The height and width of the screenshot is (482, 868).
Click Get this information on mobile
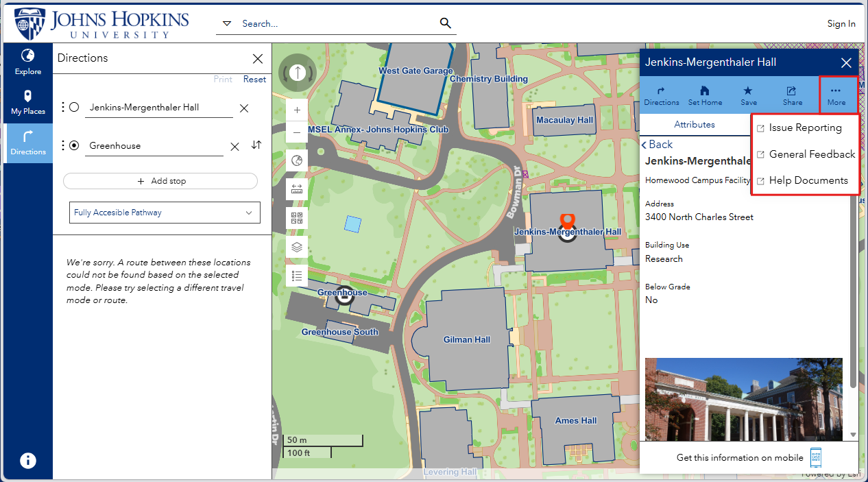point(749,457)
